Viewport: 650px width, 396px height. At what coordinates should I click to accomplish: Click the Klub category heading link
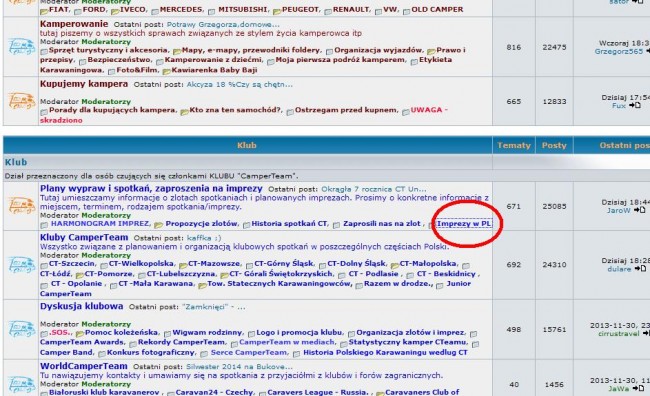click(16, 162)
